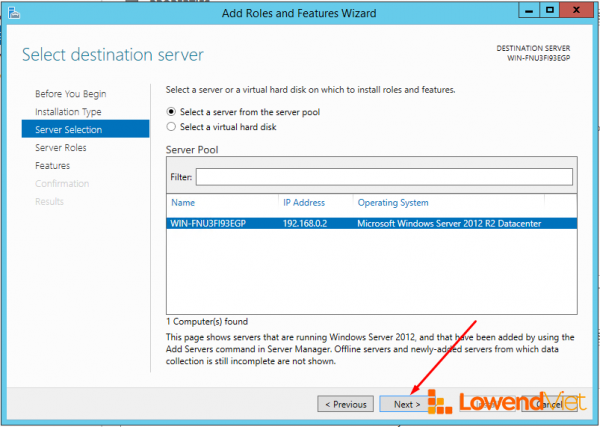The image size is (600, 427).
Task: Select server WIN-FNU3FI93EGP in the pool
Action: click(x=372, y=223)
